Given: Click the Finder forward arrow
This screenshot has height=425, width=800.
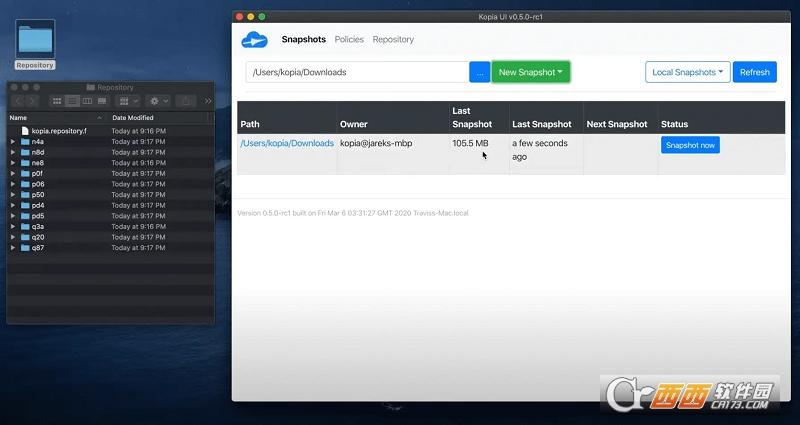Looking at the screenshot, I should tap(32, 101).
